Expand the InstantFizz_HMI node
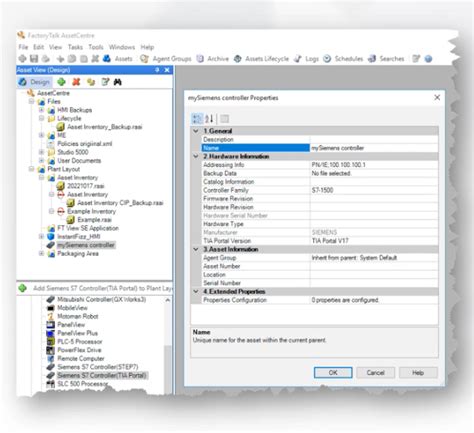The height and width of the screenshot is (433, 474). (x=41, y=236)
